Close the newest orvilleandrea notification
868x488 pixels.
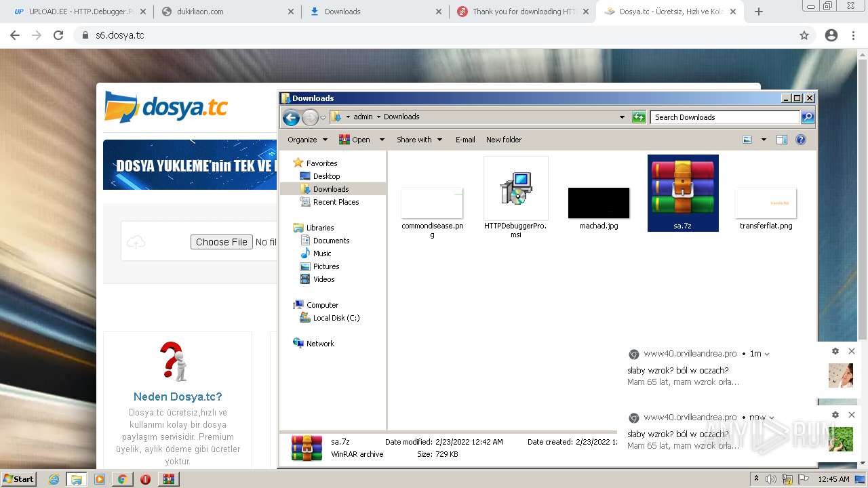[852, 415]
